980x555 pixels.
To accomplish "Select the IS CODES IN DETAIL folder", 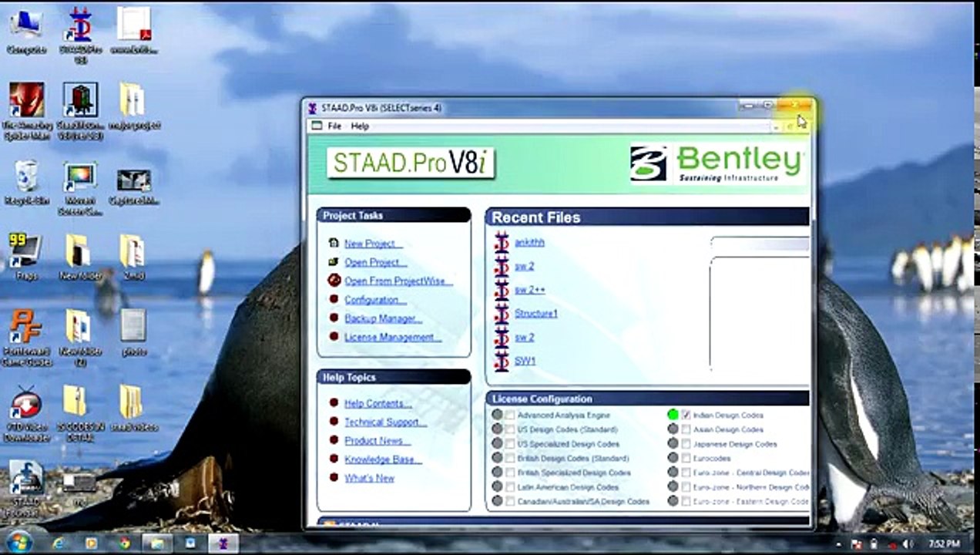I will pos(80,412).
